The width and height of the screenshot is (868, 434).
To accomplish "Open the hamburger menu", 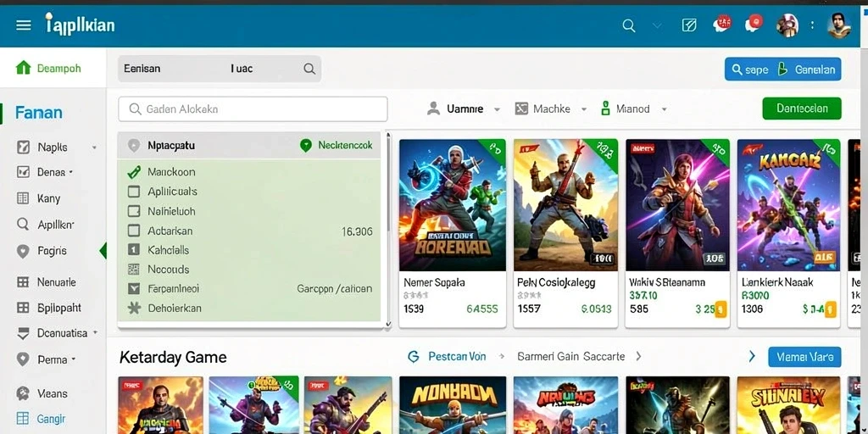I will tap(23, 25).
